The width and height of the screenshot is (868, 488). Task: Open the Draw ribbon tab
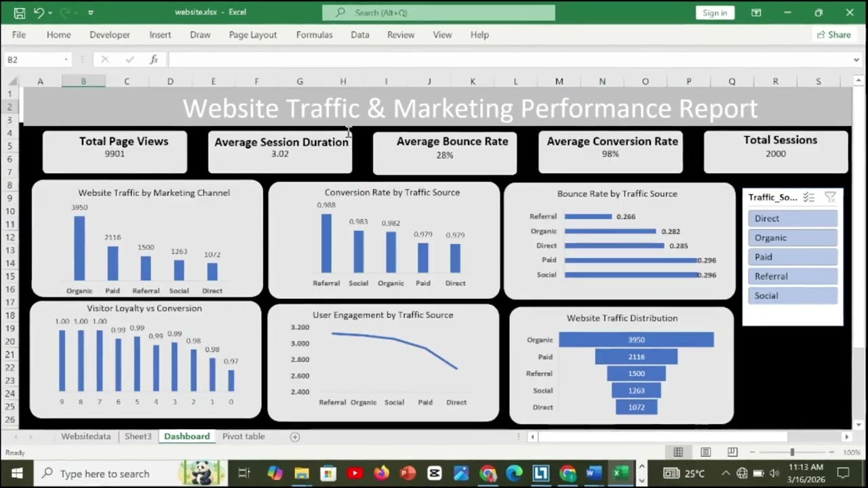coord(200,35)
